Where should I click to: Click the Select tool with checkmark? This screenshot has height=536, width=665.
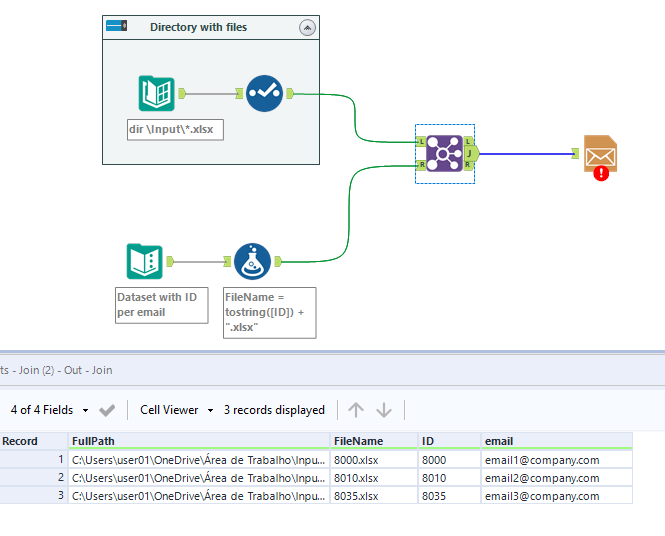[x=264, y=94]
